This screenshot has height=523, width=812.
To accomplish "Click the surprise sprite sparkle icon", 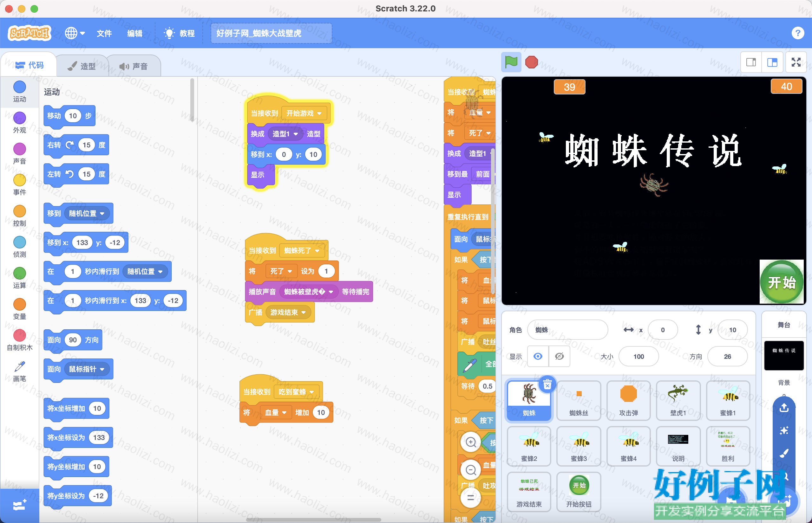I will pos(784,430).
